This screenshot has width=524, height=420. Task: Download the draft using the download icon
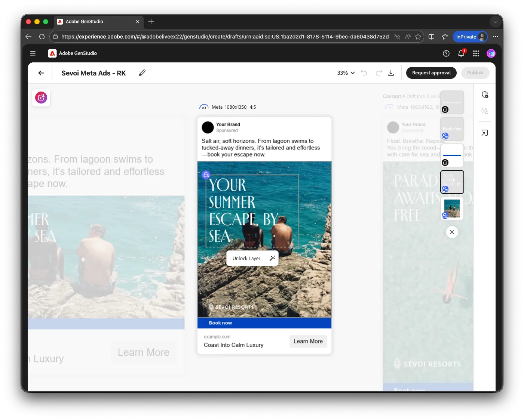[391, 73]
